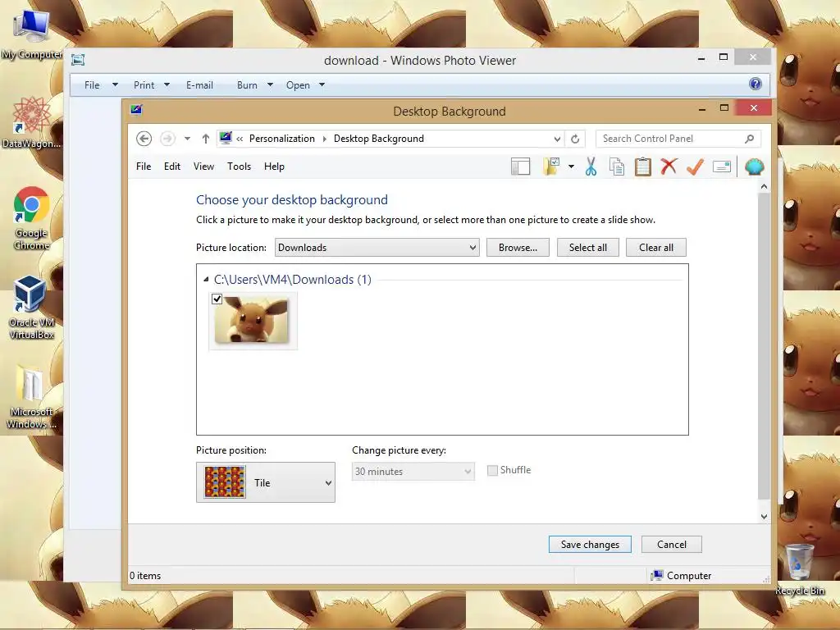Image resolution: width=840 pixels, height=630 pixels.
Task: Click the Save changes button
Action: [x=590, y=545]
